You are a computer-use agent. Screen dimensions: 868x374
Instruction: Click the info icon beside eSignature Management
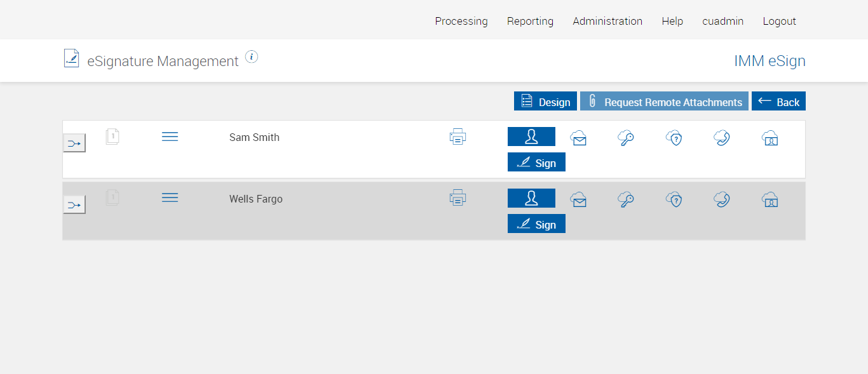(252, 57)
